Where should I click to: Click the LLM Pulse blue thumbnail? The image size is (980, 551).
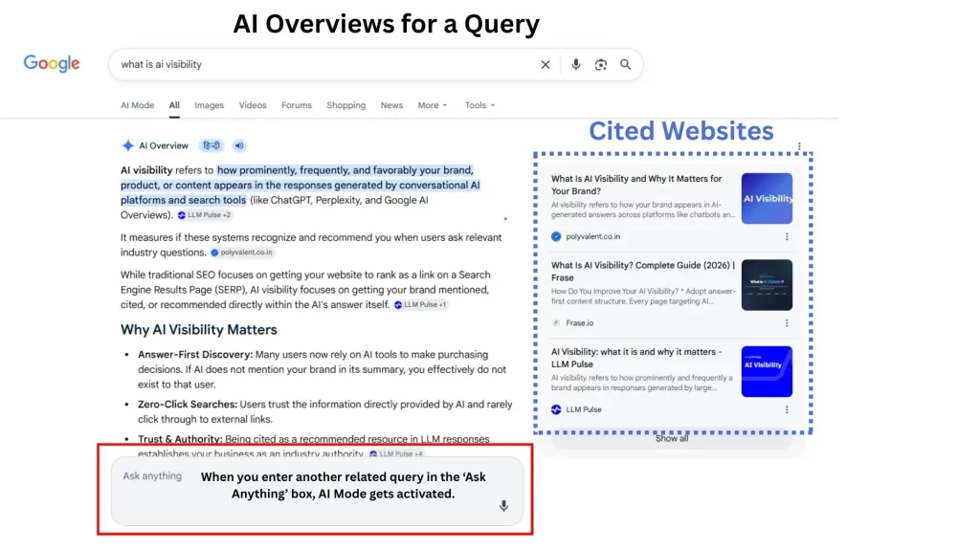(x=767, y=372)
